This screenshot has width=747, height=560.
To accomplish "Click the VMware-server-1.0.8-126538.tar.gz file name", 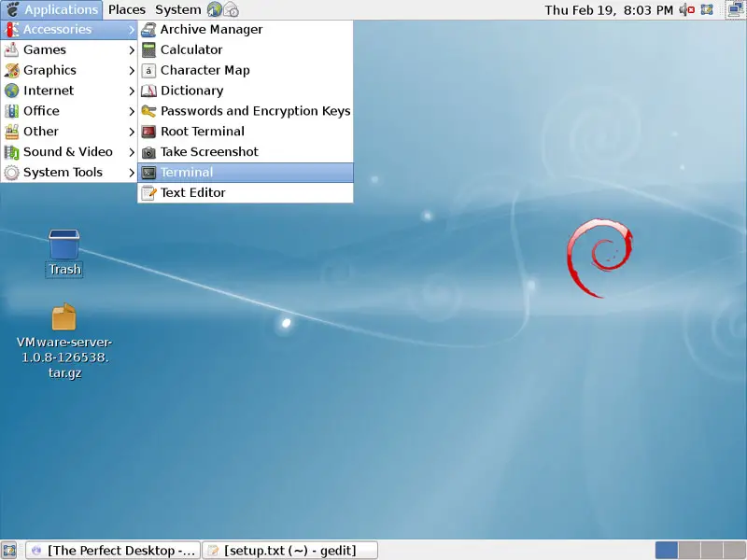I will click(x=64, y=357).
